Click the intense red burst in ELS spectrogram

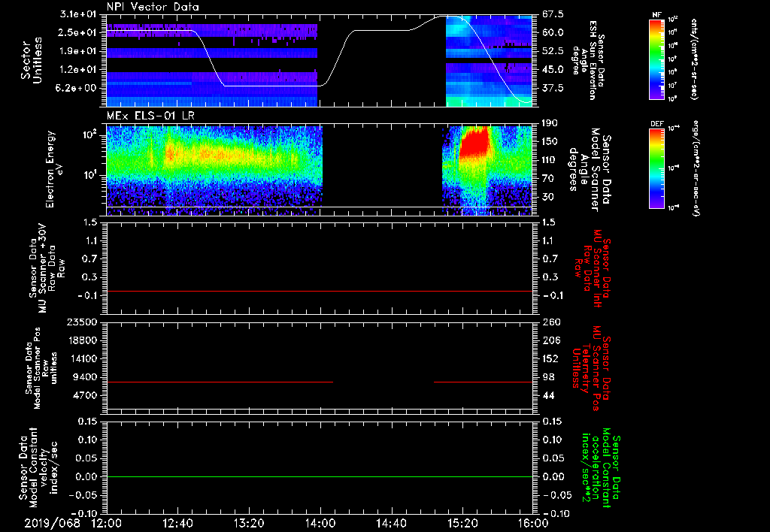474,142
